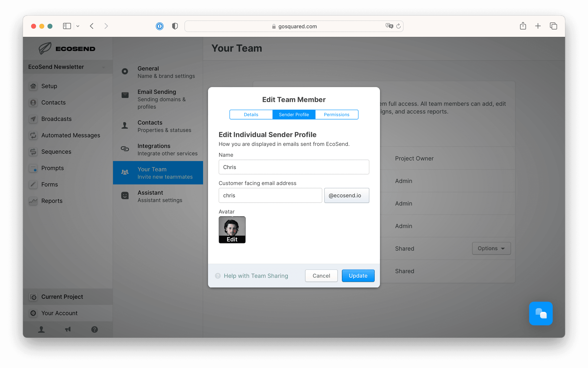Screen dimensions: 588x368
Task: Click the megaphone announcements icon
Action: click(68, 329)
